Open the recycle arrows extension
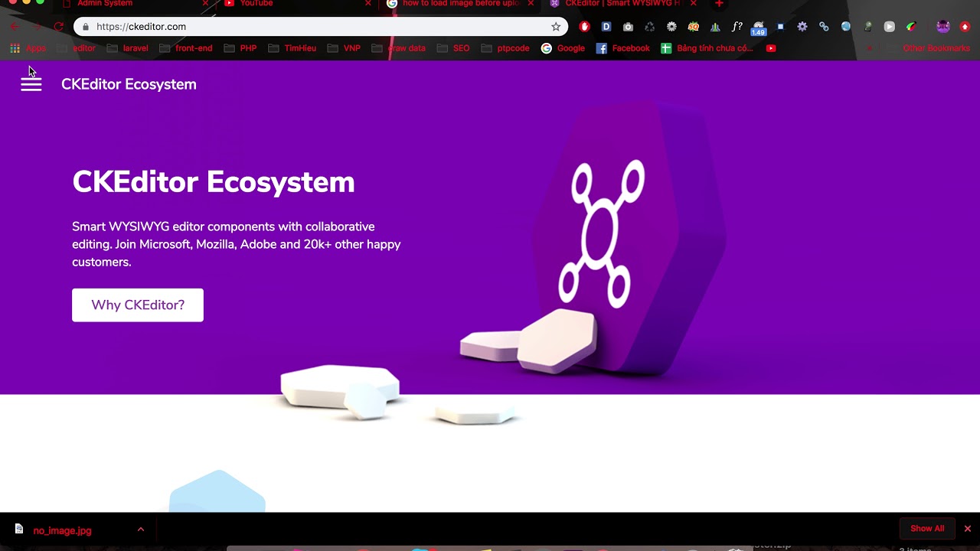This screenshot has width=980, height=551. (x=650, y=27)
